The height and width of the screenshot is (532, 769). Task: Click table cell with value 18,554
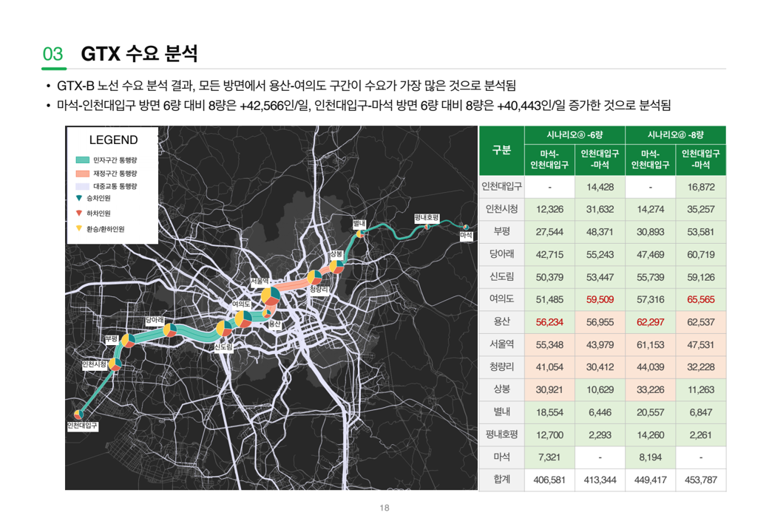point(549,412)
